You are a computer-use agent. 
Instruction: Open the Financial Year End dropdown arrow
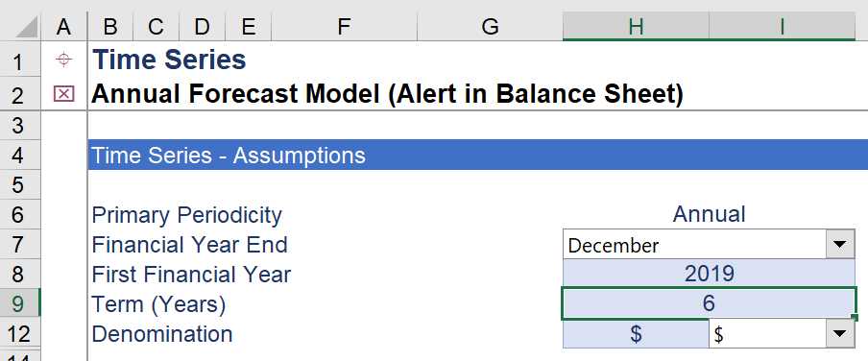(x=840, y=244)
